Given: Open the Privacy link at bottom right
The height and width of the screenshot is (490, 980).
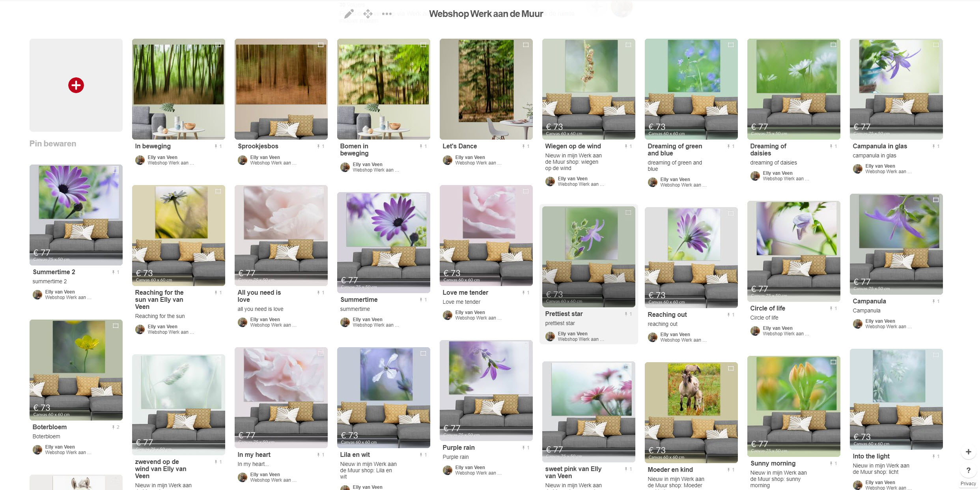Looking at the screenshot, I should [x=968, y=484].
